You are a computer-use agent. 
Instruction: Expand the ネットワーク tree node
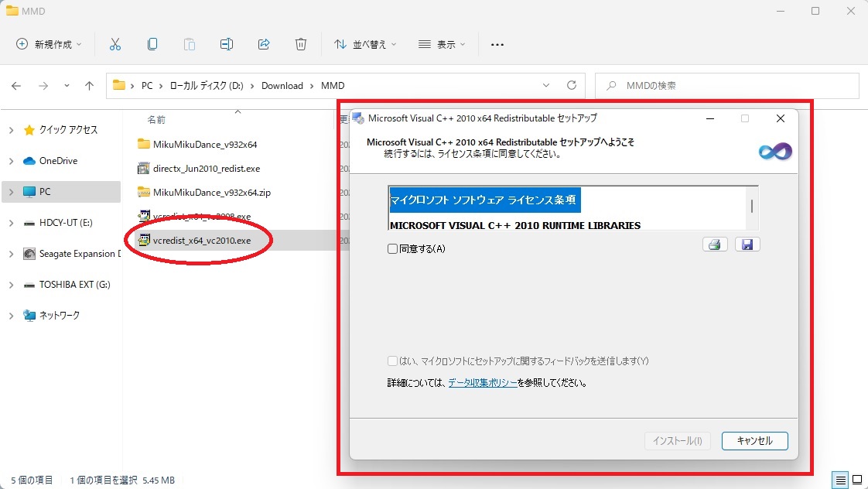(11, 316)
